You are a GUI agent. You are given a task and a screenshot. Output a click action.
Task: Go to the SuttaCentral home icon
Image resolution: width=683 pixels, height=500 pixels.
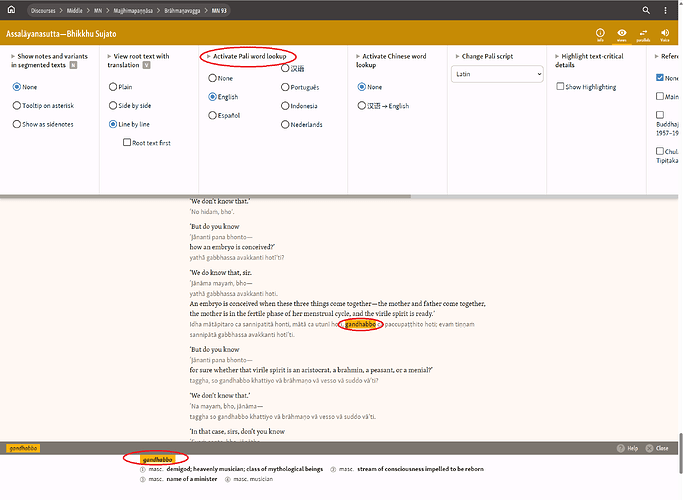point(11,10)
